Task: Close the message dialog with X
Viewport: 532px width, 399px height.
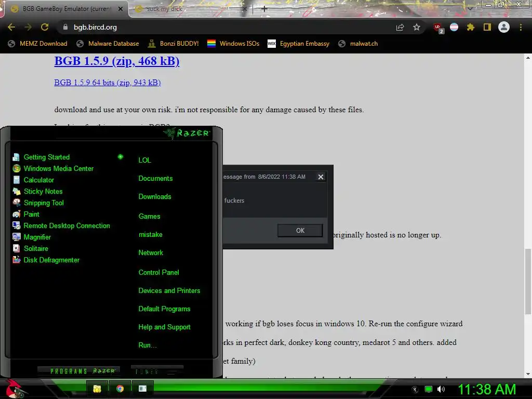Action: [x=321, y=177]
